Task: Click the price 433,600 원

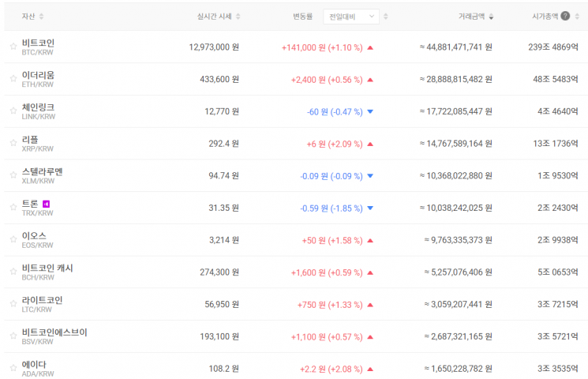Action: coord(219,80)
